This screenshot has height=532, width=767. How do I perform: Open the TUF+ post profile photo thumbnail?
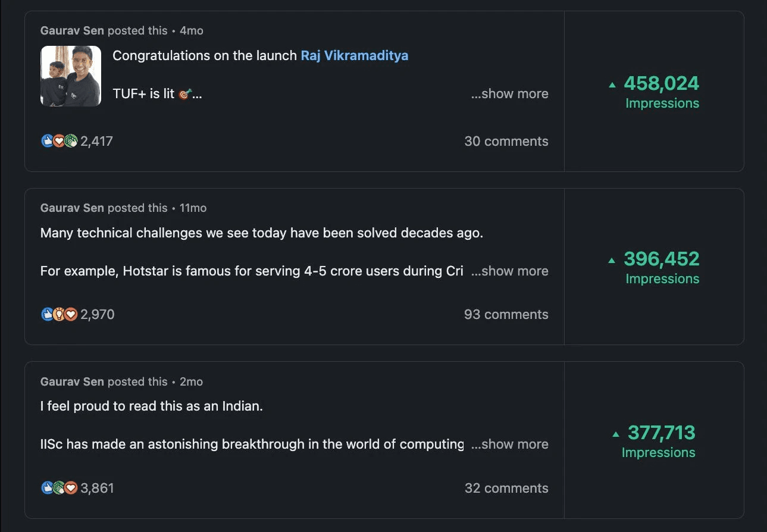tap(71, 76)
